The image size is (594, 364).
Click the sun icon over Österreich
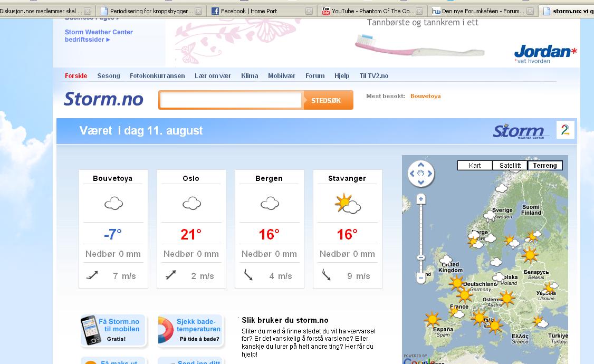(506, 298)
